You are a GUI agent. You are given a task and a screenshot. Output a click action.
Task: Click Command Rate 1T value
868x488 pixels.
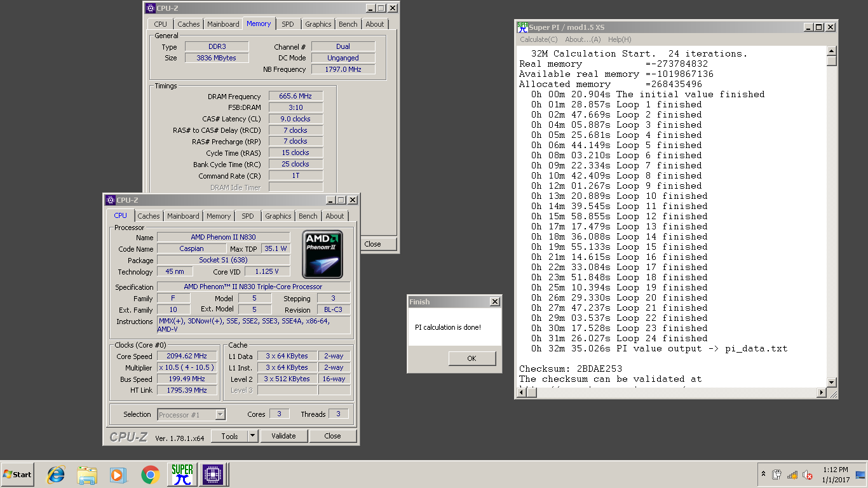point(295,175)
